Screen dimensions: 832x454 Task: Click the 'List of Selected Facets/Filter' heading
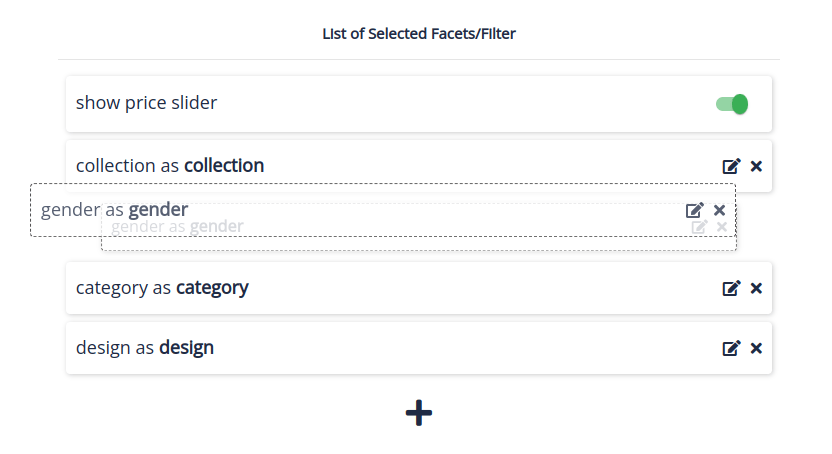coord(418,34)
